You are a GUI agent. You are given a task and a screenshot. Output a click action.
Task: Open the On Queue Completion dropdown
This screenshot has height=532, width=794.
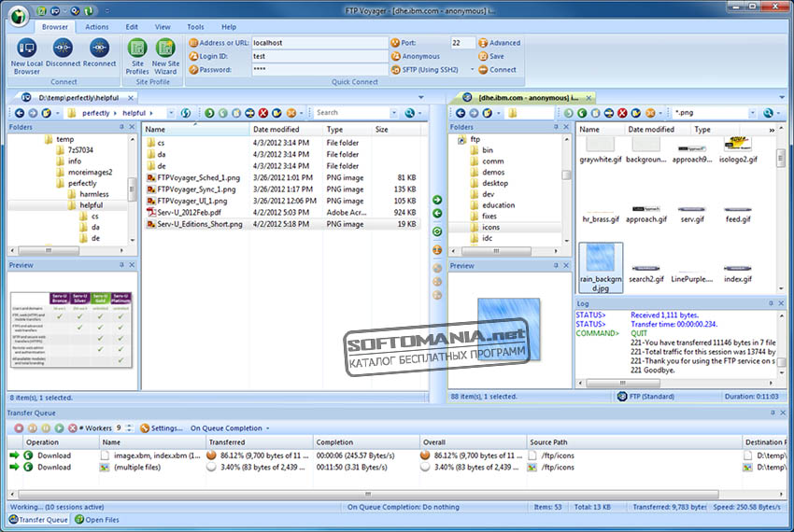click(x=230, y=428)
